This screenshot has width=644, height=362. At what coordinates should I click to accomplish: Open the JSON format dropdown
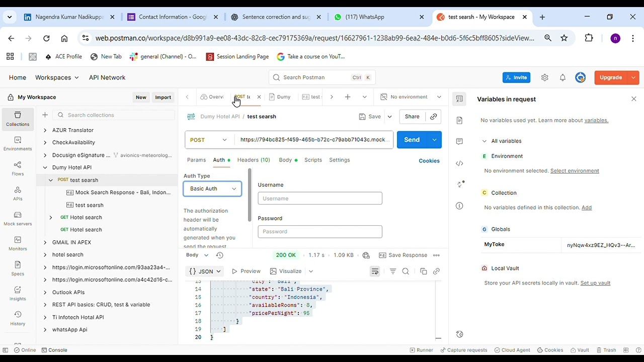click(205, 271)
